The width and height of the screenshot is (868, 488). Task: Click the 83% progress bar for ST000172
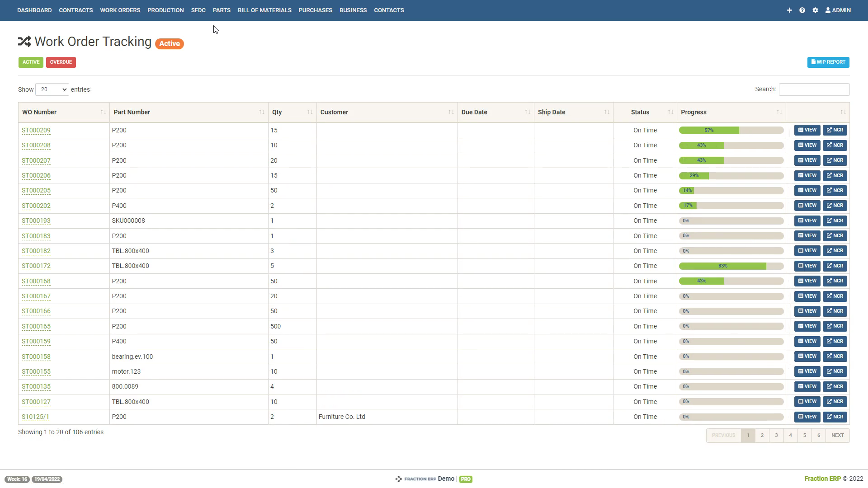pos(722,266)
